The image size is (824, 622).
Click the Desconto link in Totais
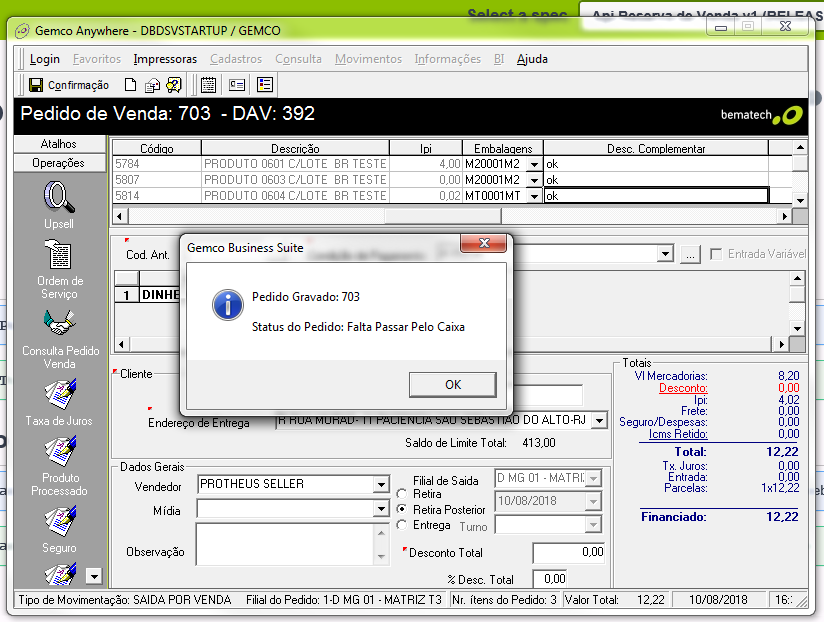point(683,388)
